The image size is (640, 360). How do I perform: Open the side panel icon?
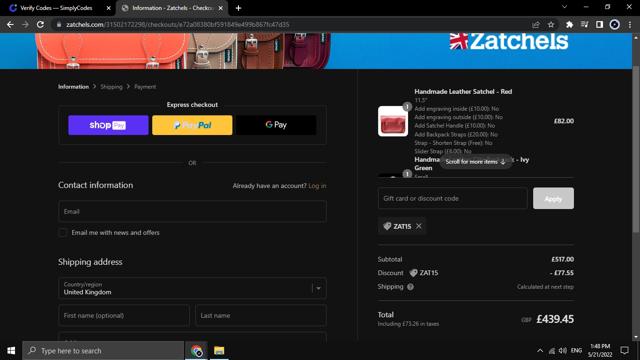[599, 24]
